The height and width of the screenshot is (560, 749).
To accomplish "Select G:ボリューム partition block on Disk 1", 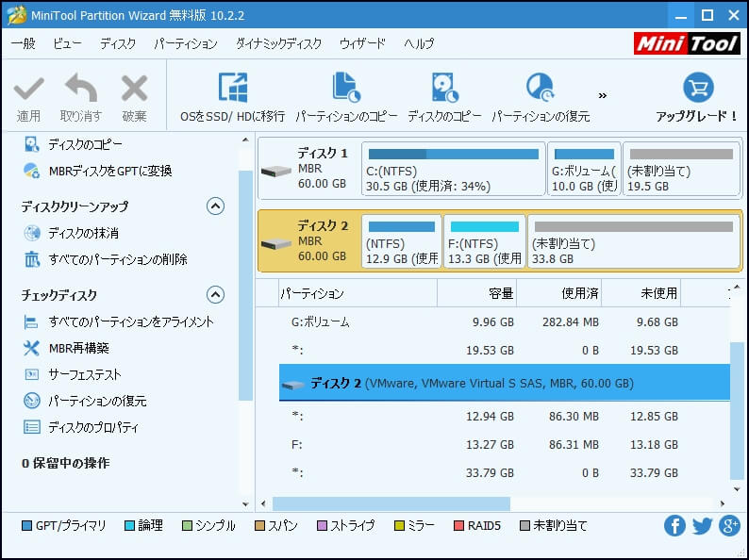I will point(584,169).
